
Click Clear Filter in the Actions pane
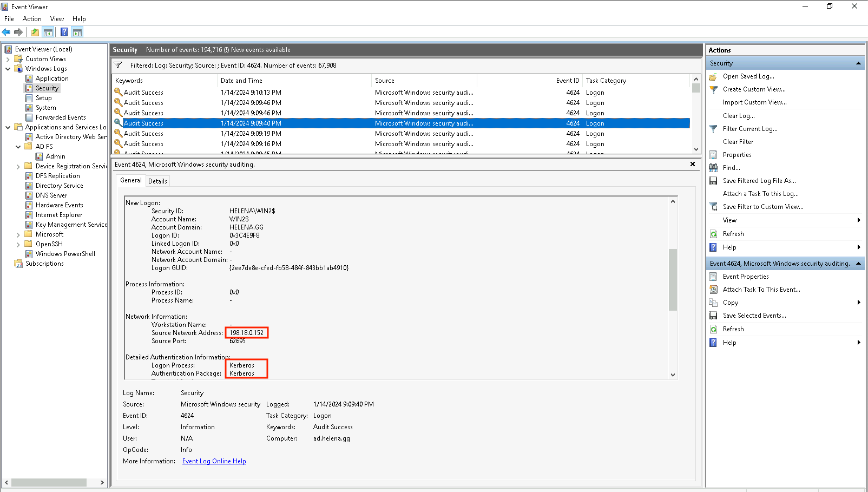pos(738,142)
